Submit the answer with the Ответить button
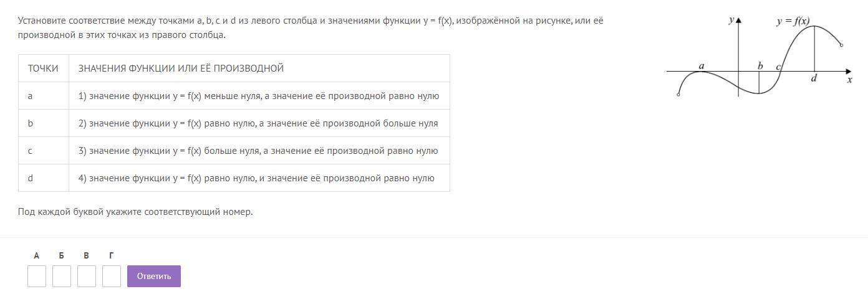This screenshot has height=294, width=868. 154,276
